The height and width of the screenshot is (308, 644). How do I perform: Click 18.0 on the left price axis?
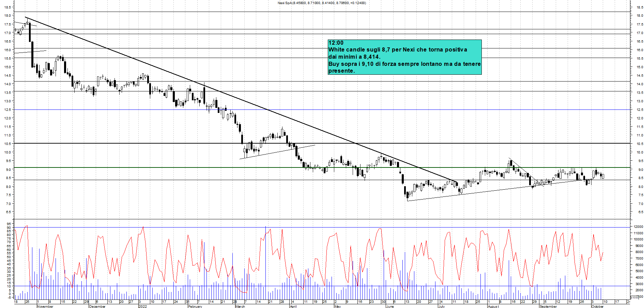click(7, 16)
